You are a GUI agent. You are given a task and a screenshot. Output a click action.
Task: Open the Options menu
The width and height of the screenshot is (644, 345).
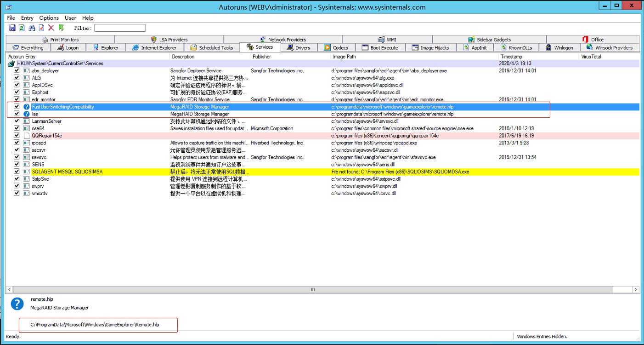click(x=49, y=18)
